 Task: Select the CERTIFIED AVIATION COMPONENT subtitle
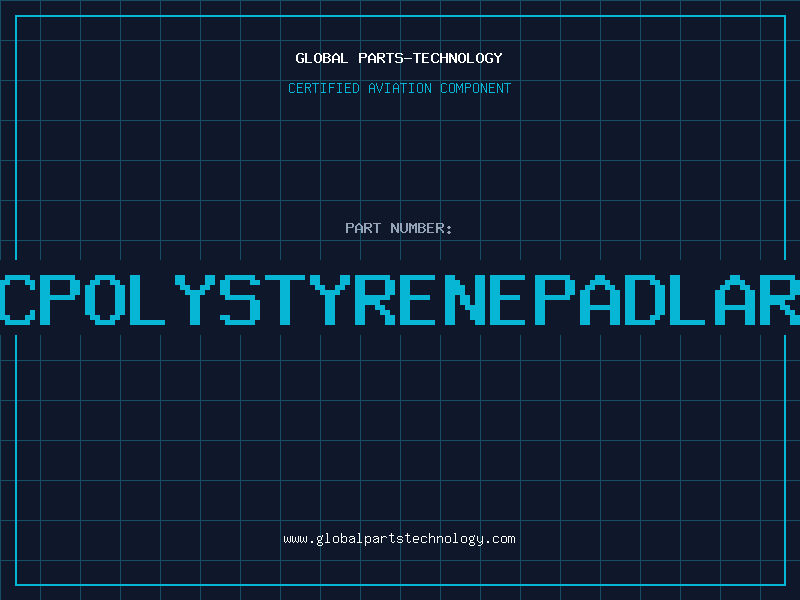[399, 88]
